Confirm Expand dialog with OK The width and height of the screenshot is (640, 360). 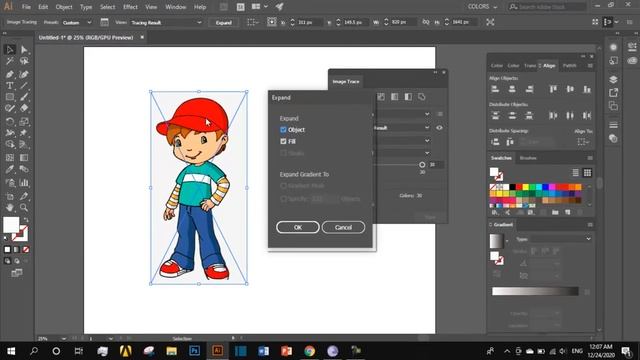click(298, 227)
